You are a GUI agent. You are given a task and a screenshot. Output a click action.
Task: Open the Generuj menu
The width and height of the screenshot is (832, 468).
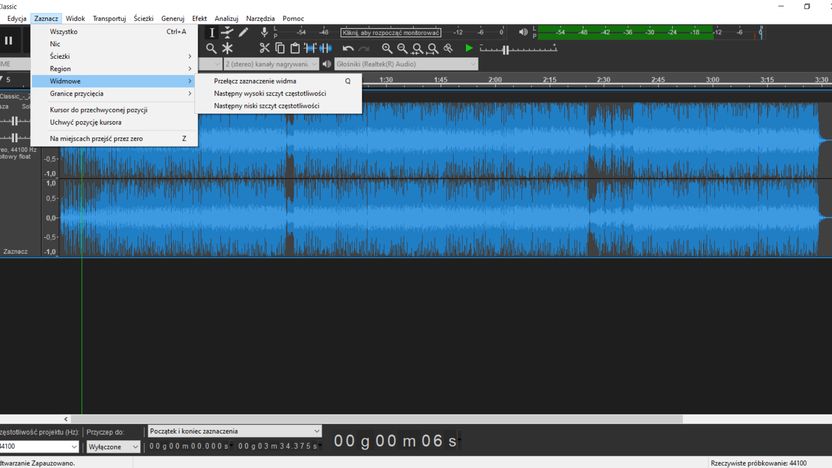point(172,19)
